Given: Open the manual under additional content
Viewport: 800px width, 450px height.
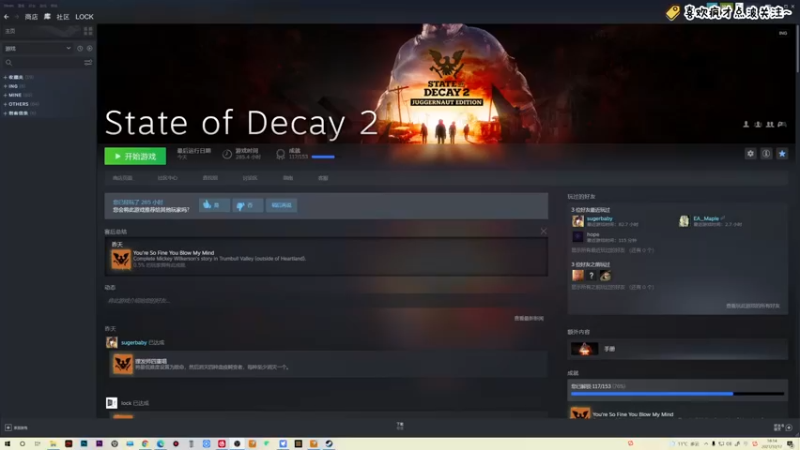Looking at the screenshot, I should pyautogui.click(x=678, y=349).
